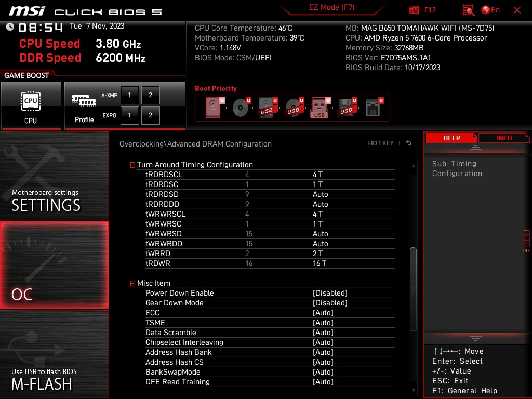
Task: Edit the tWRRD value field 2 T
Action: point(317,254)
